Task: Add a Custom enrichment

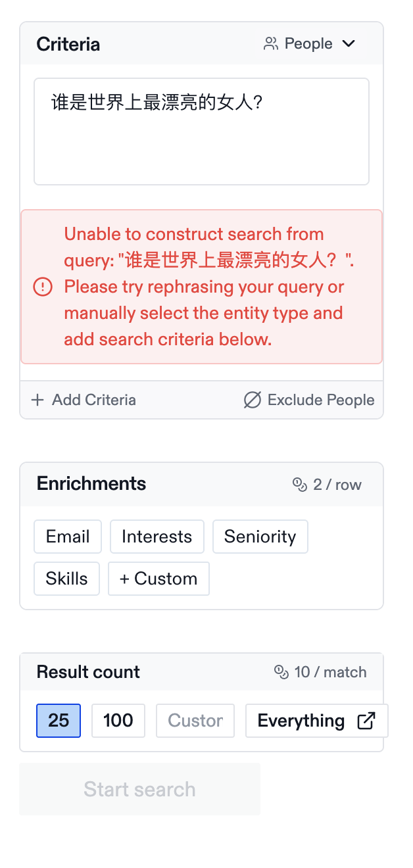Action: coord(158,579)
